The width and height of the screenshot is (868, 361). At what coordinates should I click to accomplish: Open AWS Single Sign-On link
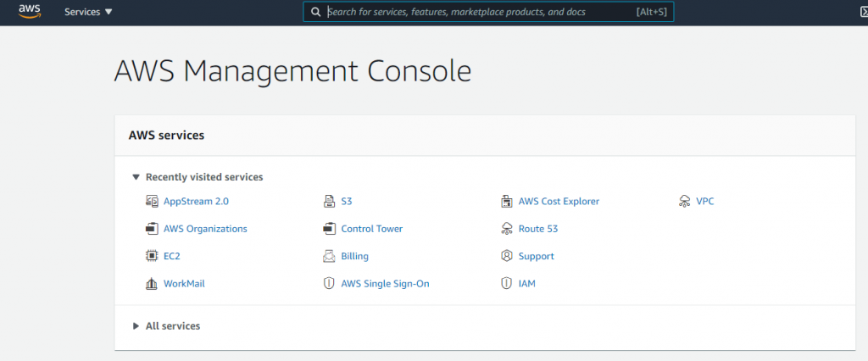click(x=386, y=284)
